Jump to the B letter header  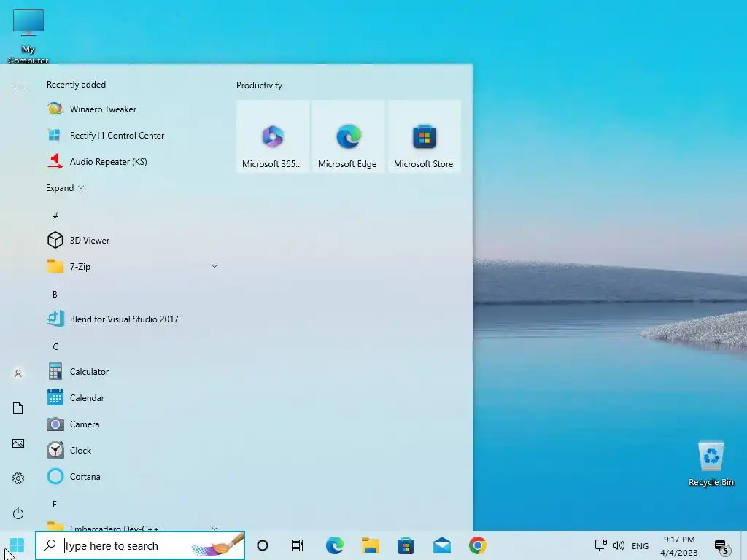pyautogui.click(x=55, y=295)
